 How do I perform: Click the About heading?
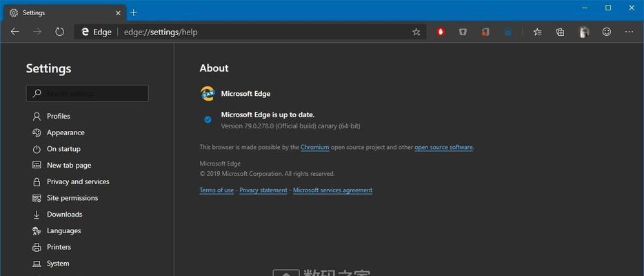(x=214, y=68)
